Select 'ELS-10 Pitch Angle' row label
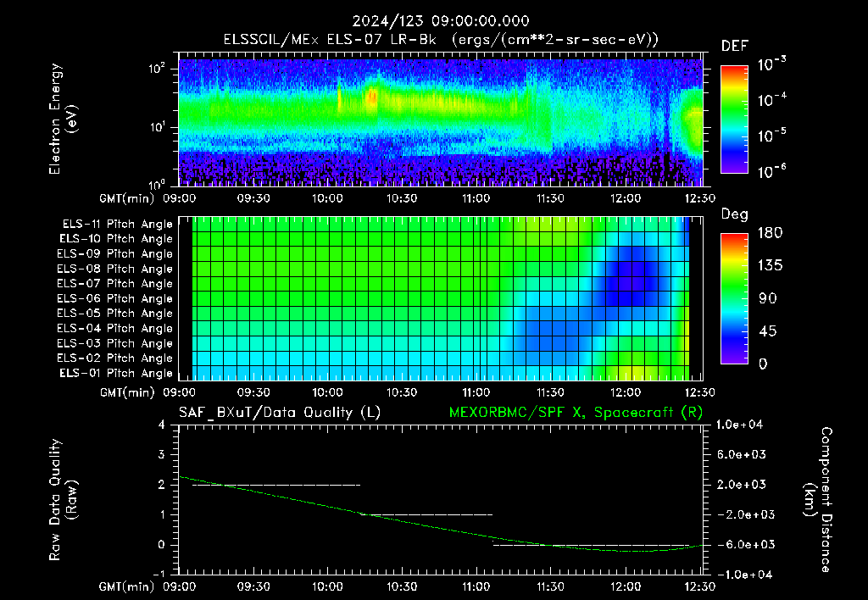868x600 pixels. 116,239
